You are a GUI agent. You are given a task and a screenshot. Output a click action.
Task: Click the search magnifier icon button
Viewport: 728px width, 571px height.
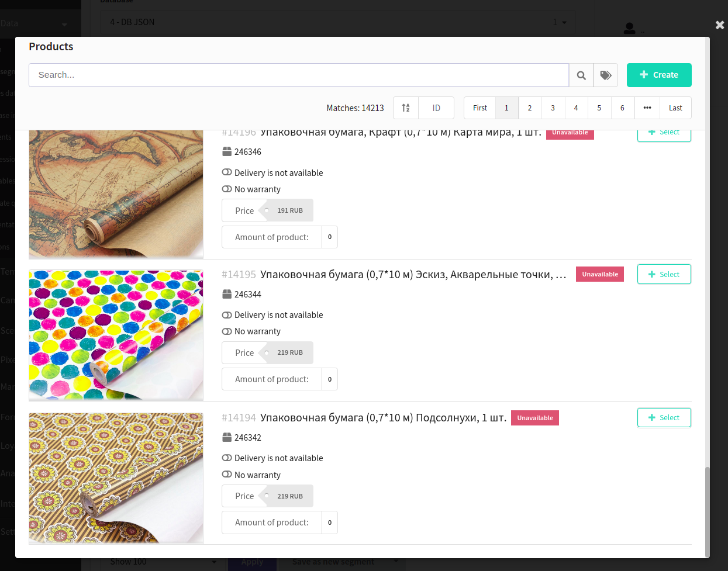(x=581, y=75)
